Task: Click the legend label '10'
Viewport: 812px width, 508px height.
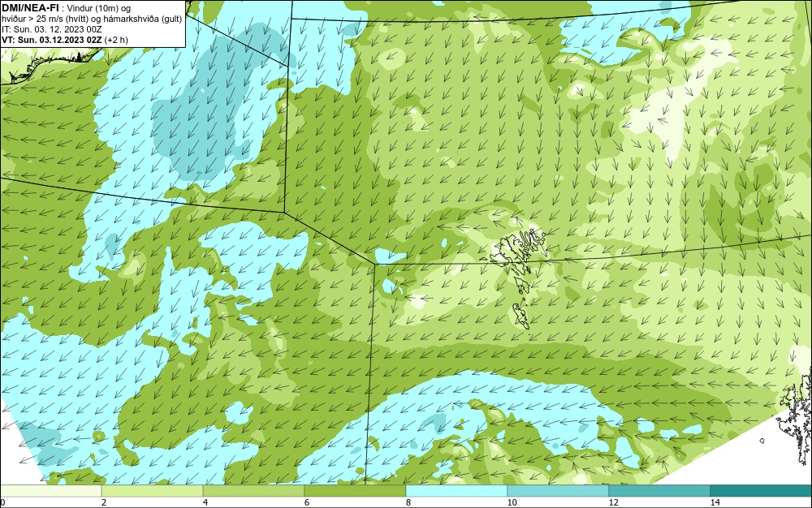Action: [x=512, y=502]
